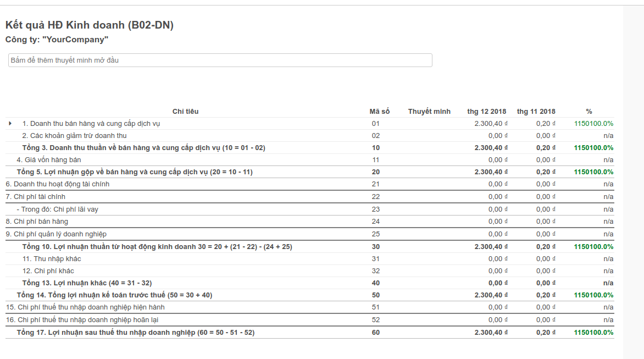Click thg 12 2018 amount in row 30
Viewport: 644px width, 359px height.
[x=491, y=246]
